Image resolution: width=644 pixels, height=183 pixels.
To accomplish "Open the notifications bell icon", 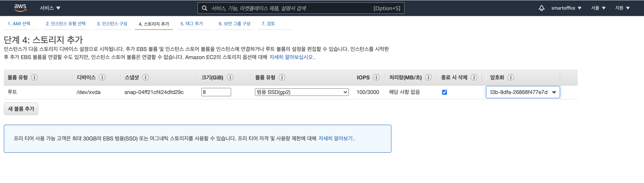I will tap(541, 8).
